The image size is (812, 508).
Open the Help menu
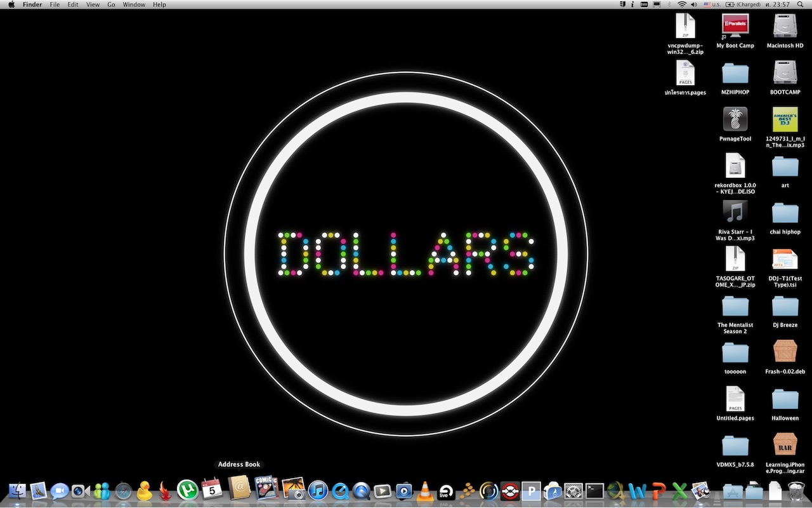[159, 4]
